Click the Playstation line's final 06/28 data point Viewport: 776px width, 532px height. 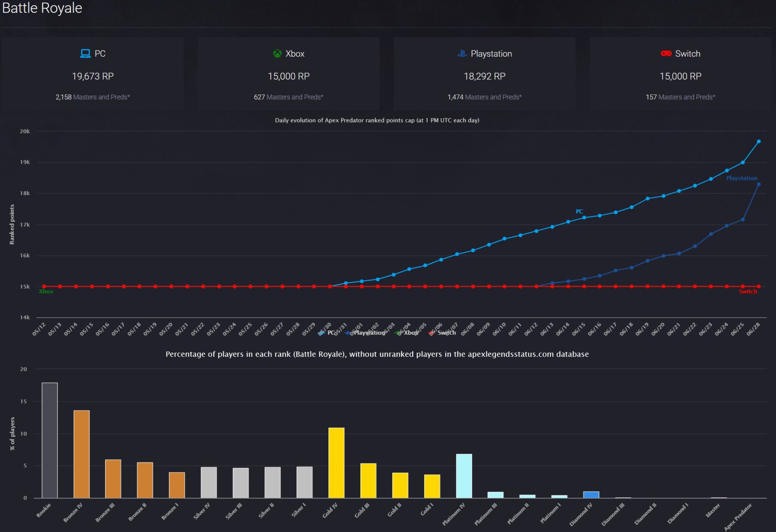758,184
